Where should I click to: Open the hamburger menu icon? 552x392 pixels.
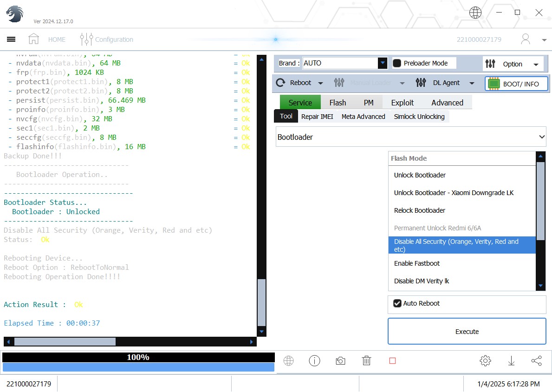(x=11, y=39)
